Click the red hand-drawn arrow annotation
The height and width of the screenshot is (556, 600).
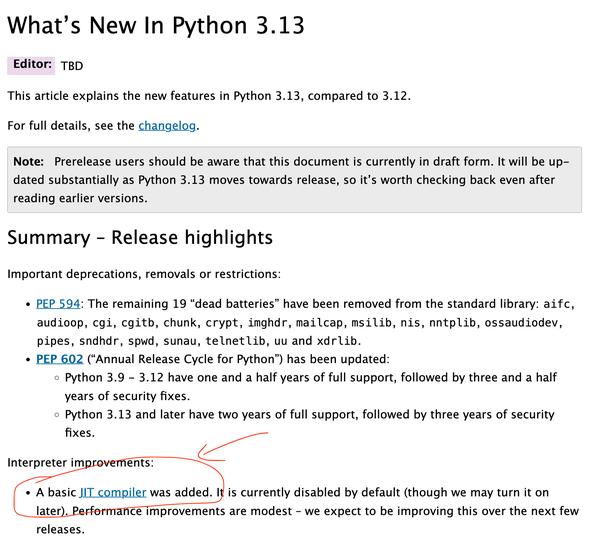coord(232,446)
